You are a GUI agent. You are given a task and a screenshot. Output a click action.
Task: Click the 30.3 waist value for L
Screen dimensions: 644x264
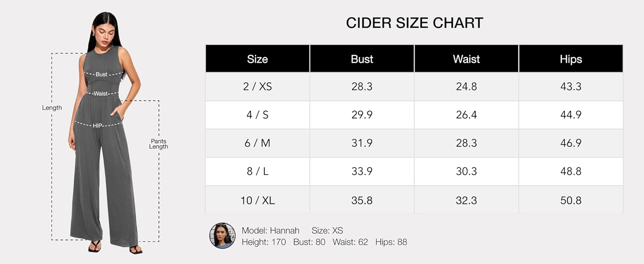coord(466,171)
